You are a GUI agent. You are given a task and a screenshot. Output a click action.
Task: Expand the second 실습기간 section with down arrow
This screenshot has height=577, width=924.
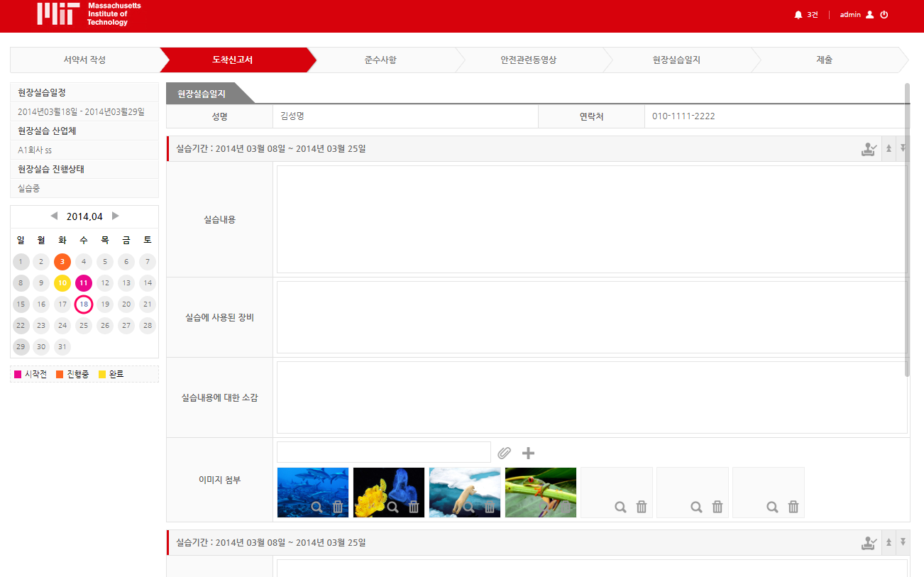point(903,542)
